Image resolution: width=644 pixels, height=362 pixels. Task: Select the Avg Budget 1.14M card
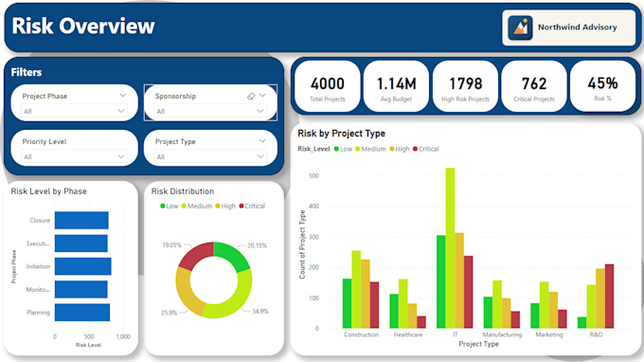click(396, 86)
